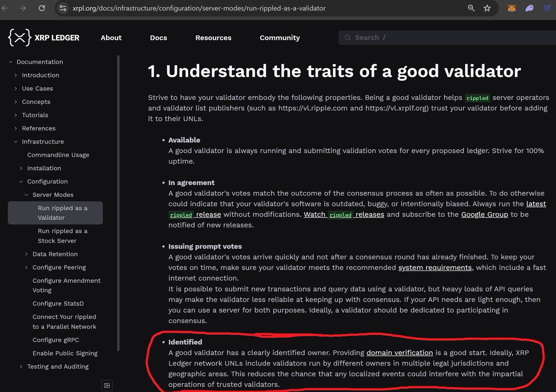Open Run rippled as a Stock Server
This screenshot has width=556, height=392.
tap(63, 236)
